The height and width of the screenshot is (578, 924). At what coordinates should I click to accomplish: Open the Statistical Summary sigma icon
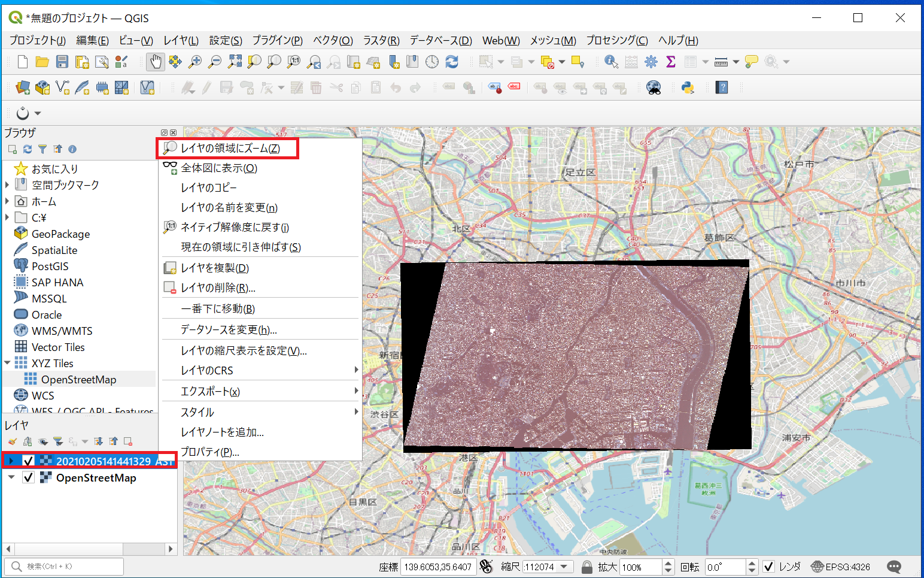coord(671,62)
